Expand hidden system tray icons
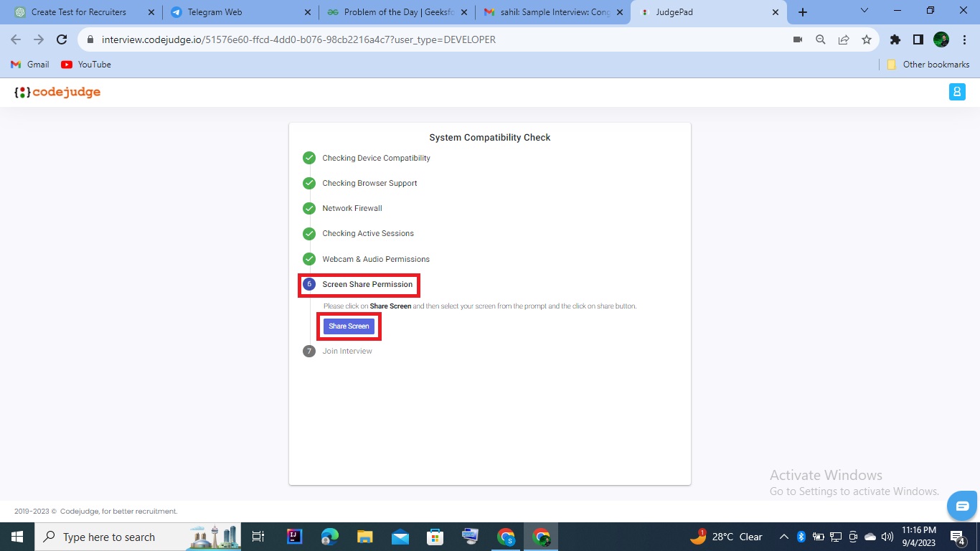Screen dimensions: 980x551 click(784, 537)
